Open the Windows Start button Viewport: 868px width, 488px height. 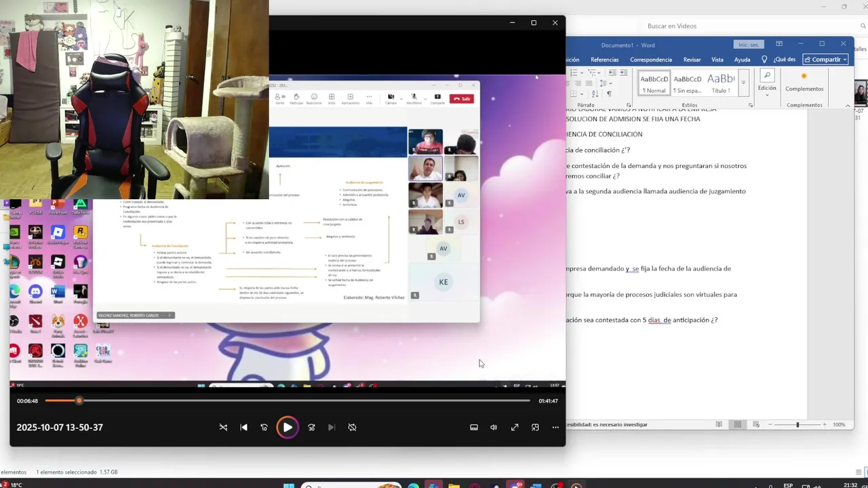coord(289,485)
